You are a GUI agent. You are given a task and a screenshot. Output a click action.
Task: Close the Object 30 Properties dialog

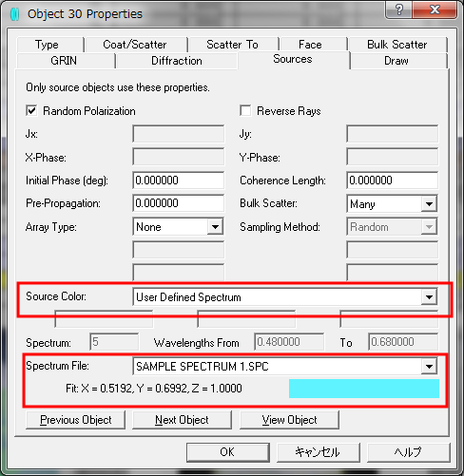point(435,10)
